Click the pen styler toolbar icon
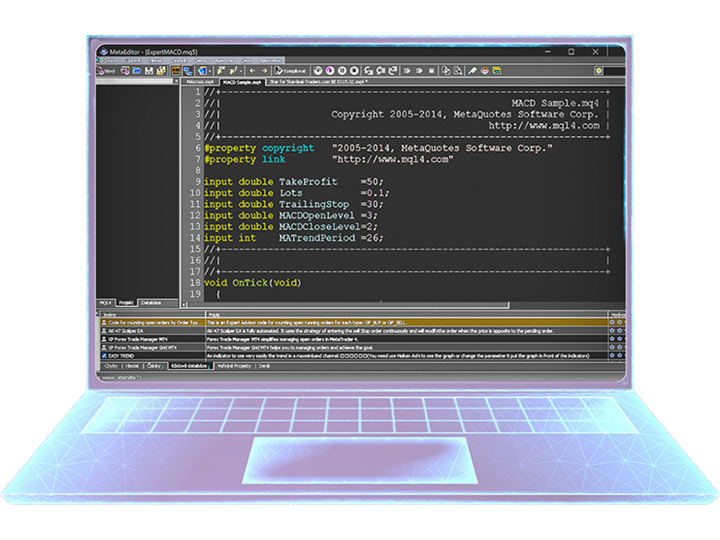 pyautogui.click(x=472, y=71)
